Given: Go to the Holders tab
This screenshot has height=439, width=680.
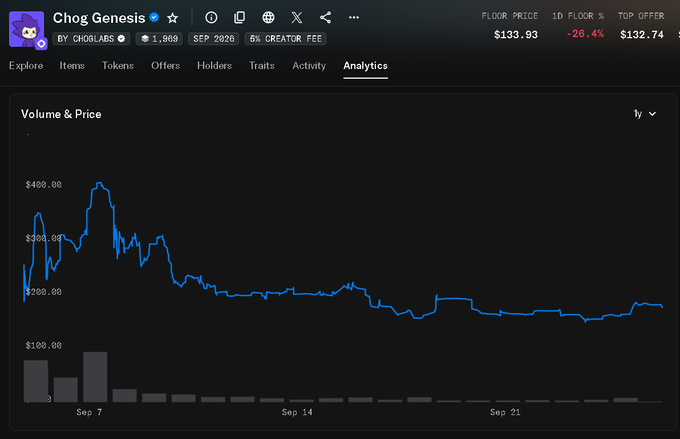Looking at the screenshot, I should (x=215, y=66).
